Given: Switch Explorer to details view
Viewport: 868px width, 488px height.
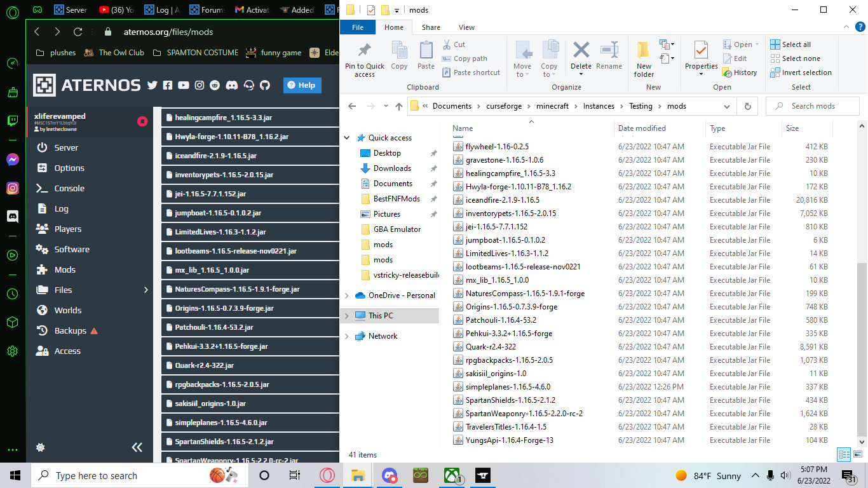Looking at the screenshot, I should click(844, 454).
